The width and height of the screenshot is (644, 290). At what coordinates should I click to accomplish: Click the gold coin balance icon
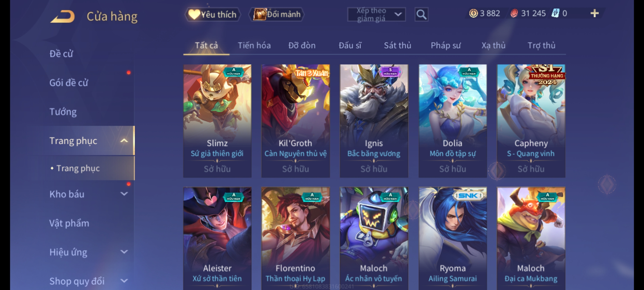(473, 13)
